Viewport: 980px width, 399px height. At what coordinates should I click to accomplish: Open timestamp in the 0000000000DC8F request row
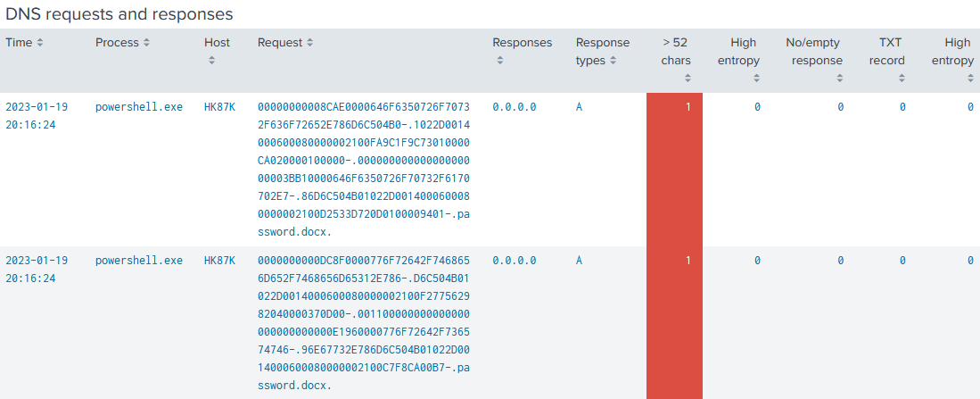tap(37, 270)
